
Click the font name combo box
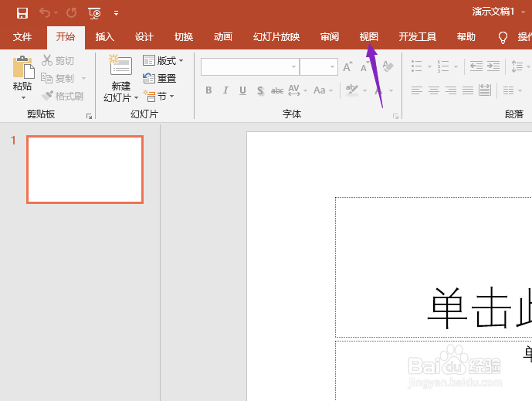click(250, 66)
